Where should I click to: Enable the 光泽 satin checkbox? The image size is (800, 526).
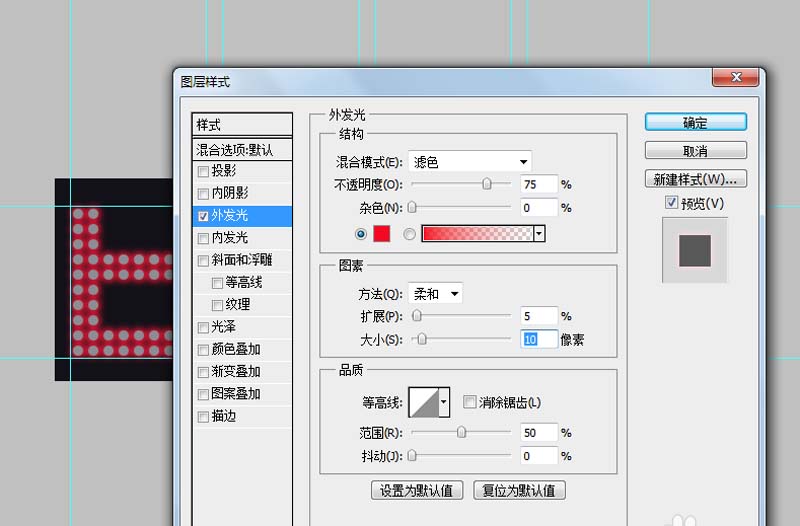click(203, 328)
